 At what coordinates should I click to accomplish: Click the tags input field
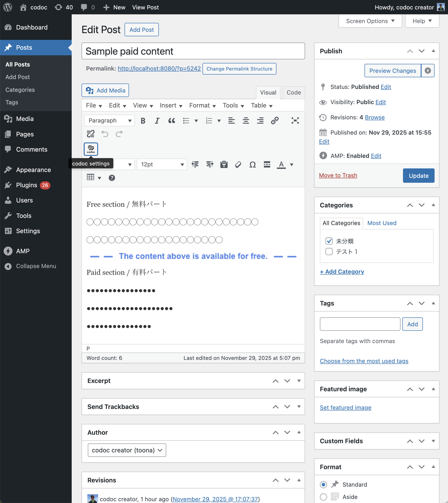(360, 324)
